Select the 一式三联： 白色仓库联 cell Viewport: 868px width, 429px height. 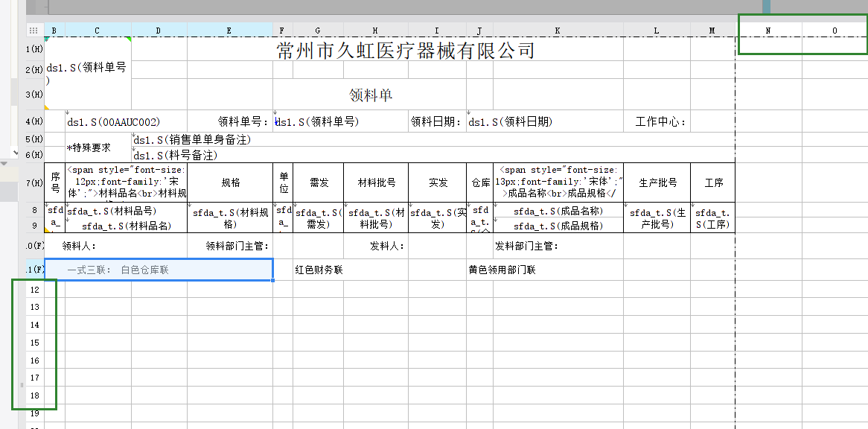pyautogui.click(x=159, y=270)
